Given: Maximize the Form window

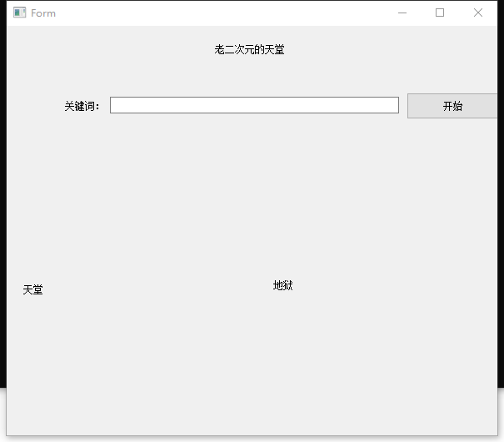Looking at the screenshot, I should pyautogui.click(x=440, y=13).
